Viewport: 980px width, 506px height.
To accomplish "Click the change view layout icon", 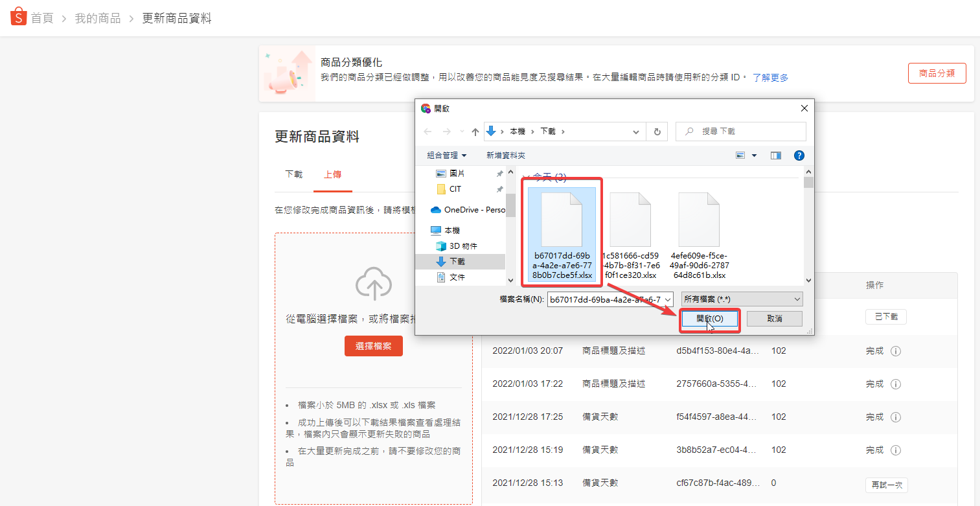I will pyautogui.click(x=741, y=155).
